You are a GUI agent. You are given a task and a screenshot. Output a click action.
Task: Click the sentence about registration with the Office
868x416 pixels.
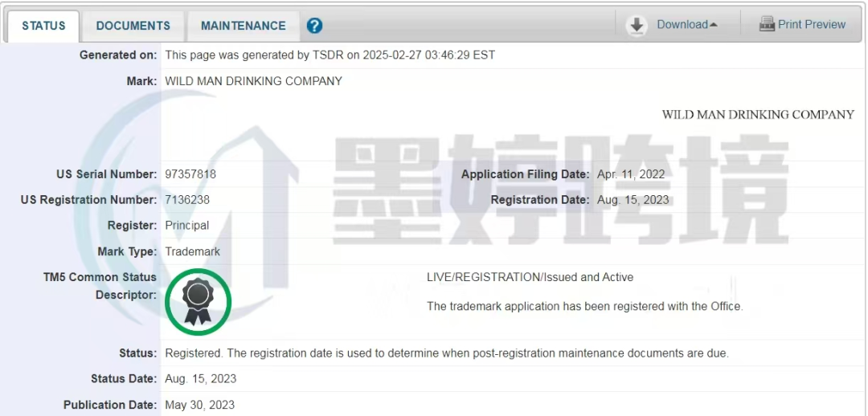(584, 306)
